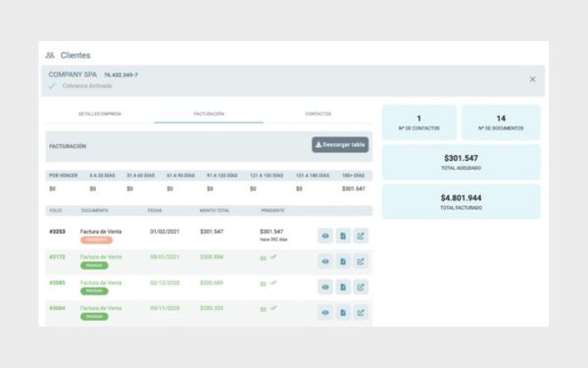Click the green paid badge on the 02/12/2020 invoice
588x368 pixels.
[x=94, y=291]
